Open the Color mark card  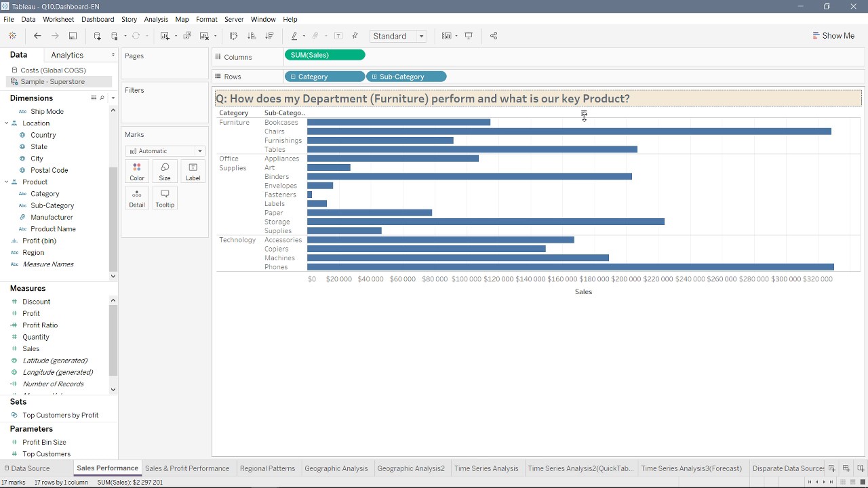[137, 172]
